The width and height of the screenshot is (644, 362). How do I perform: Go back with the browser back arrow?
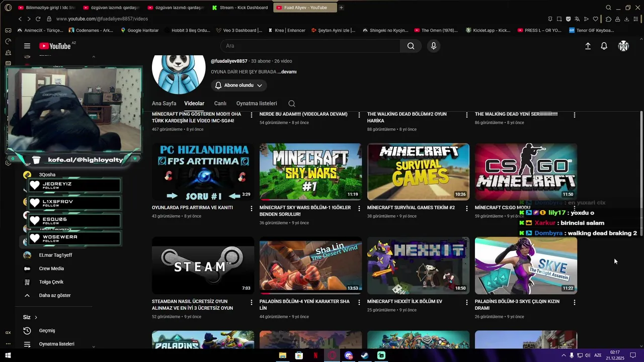20,19
